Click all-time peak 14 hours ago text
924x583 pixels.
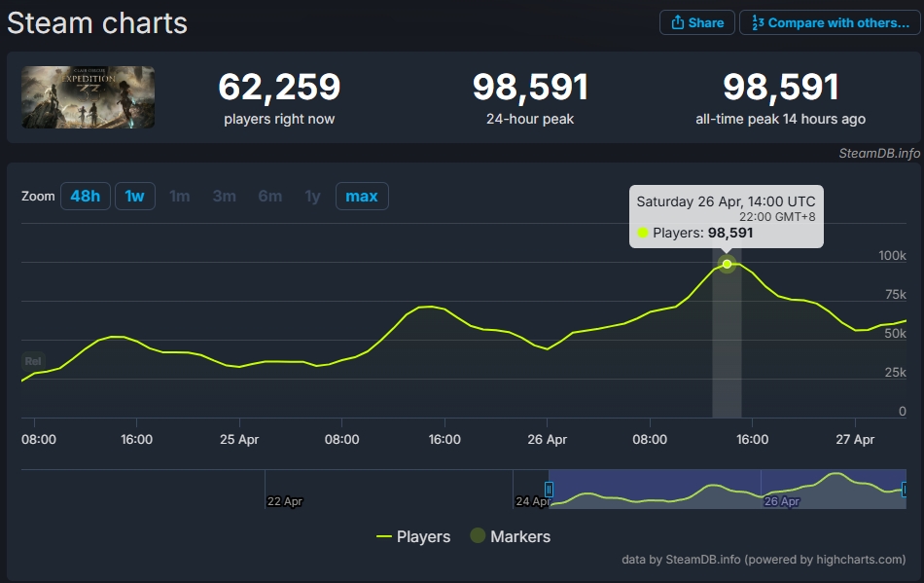point(780,119)
